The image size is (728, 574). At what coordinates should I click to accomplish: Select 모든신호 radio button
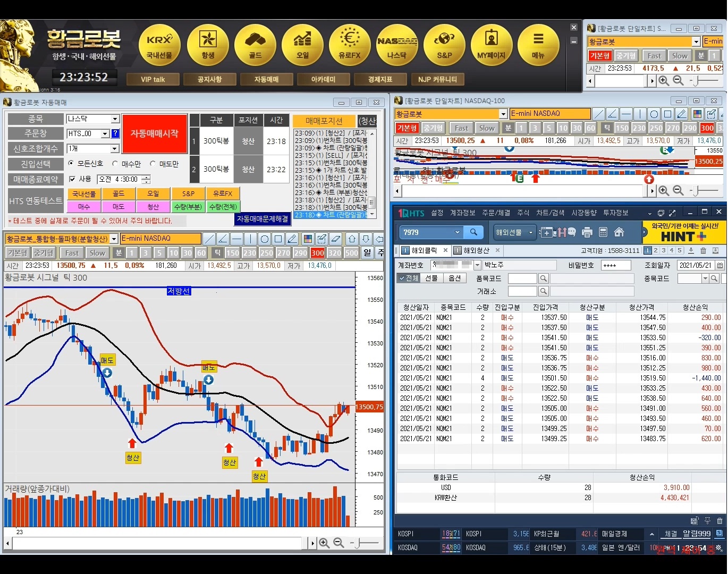(x=72, y=164)
